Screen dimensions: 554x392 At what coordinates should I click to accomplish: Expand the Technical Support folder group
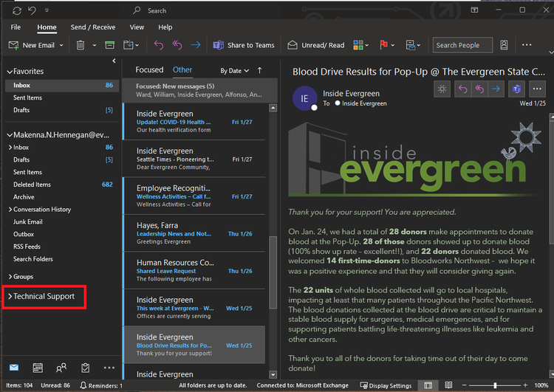pyautogui.click(x=44, y=296)
